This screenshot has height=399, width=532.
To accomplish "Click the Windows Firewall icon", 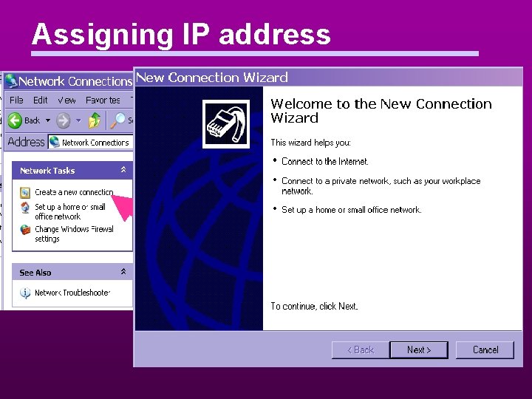I will point(25,230).
